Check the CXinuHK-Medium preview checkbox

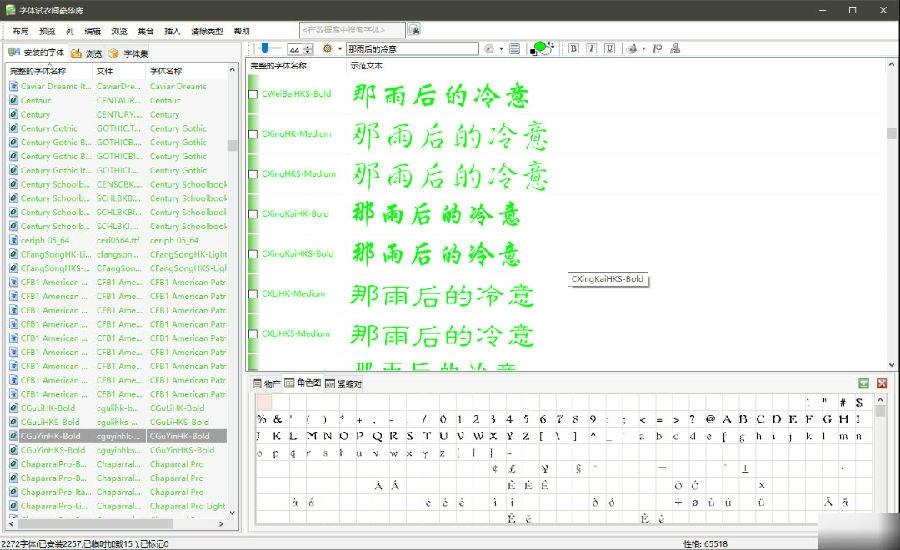click(253, 134)
